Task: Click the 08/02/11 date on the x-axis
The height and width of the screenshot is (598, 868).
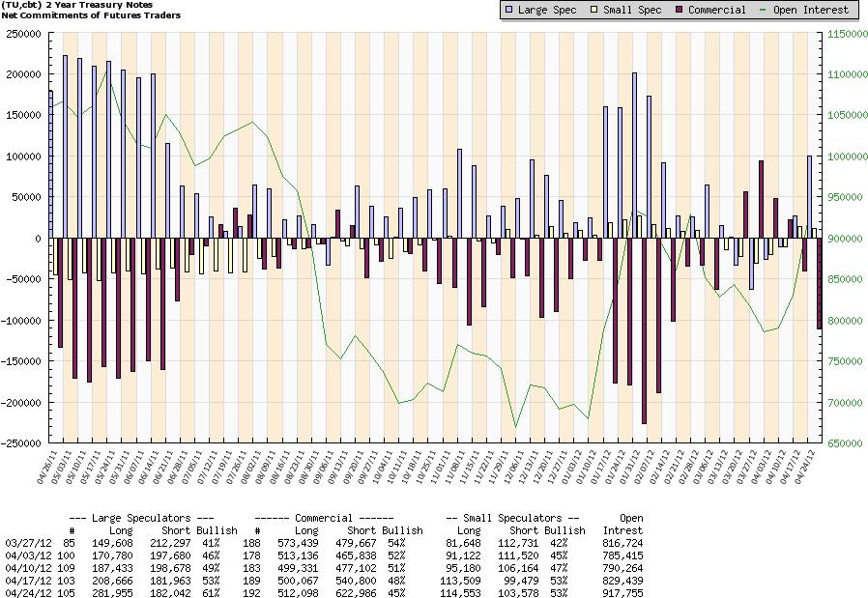Action: [251, 468]
